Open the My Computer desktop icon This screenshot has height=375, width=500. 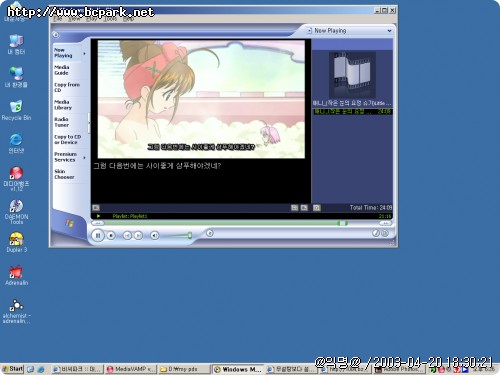(x=16, y=45)
